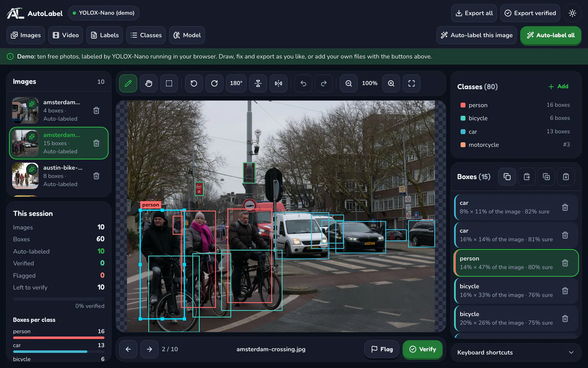Zoom in on the canvas
This screenshot has height=368, width=588.
391,84
